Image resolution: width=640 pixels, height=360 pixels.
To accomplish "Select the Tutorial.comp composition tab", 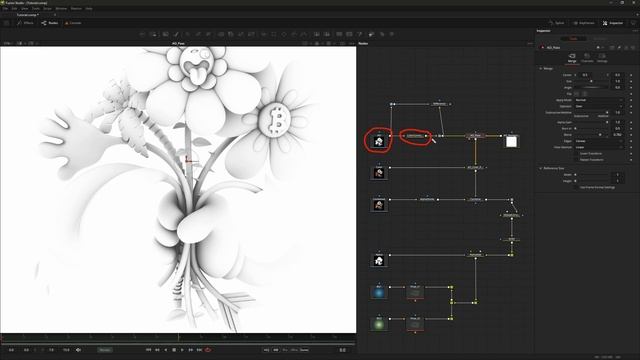I will pos(28,15).
